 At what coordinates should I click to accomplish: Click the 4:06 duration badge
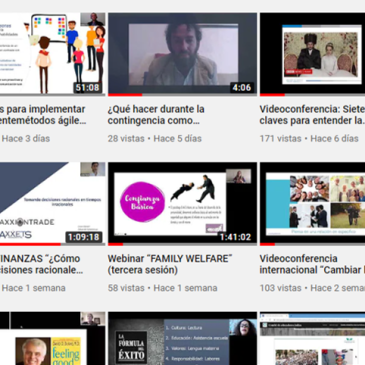pyautogui.click(x=242, y=88)
